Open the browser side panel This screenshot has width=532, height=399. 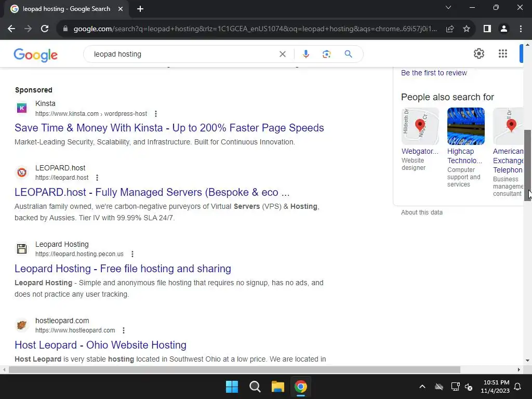pyautogui.click(x=487, y=29)
